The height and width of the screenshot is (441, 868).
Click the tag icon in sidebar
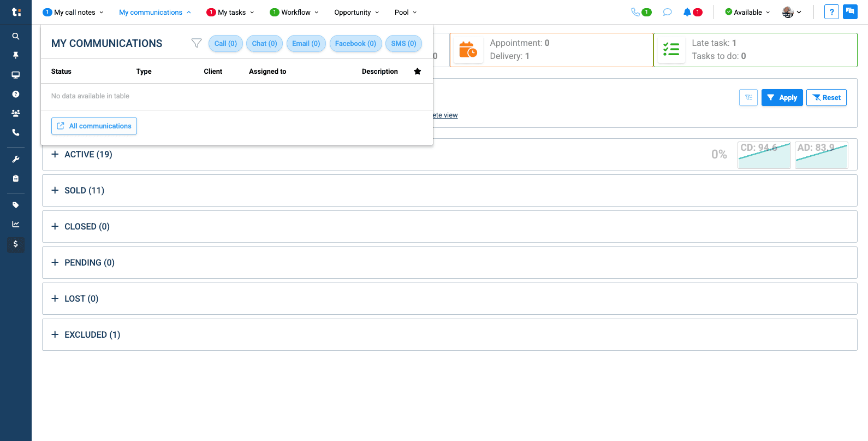(16, 205)
